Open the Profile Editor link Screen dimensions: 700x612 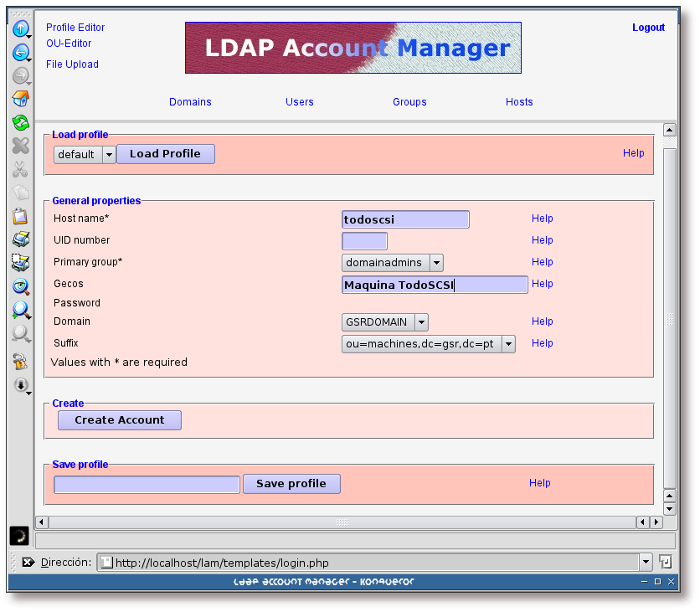tap(75, 28)
